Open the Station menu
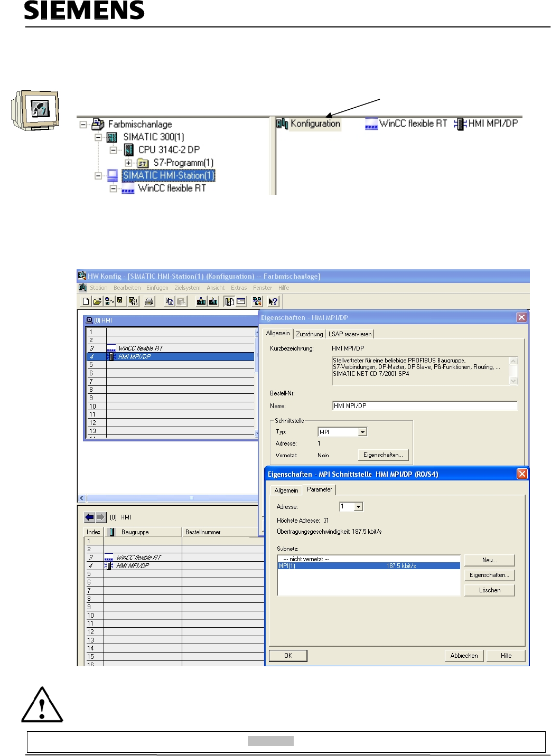 (99, 288)
